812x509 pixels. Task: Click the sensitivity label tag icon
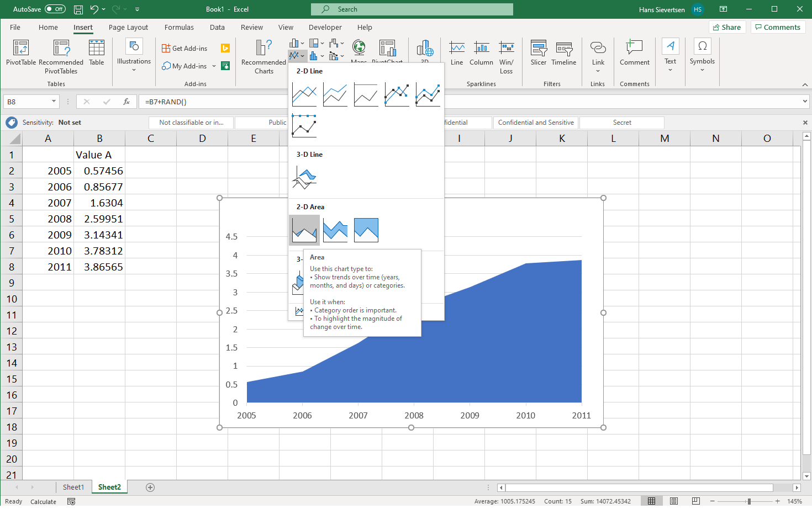[x=12, y=123]
